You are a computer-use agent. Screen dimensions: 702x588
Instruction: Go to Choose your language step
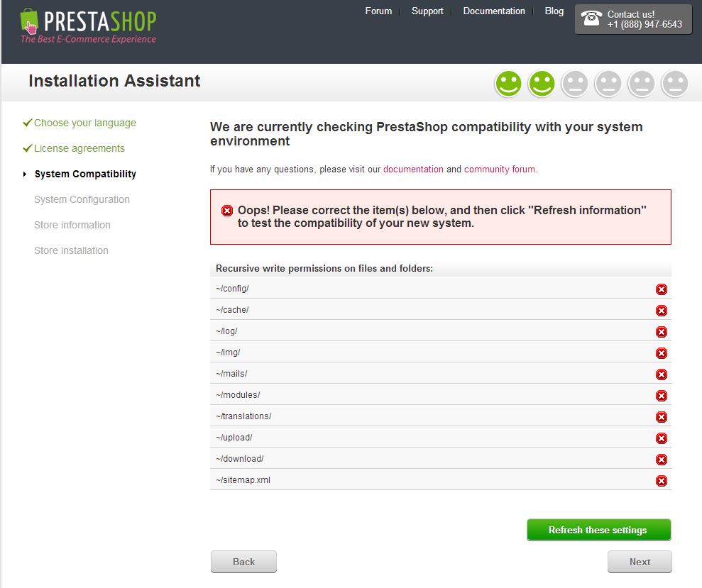click(x=85, y=123)
